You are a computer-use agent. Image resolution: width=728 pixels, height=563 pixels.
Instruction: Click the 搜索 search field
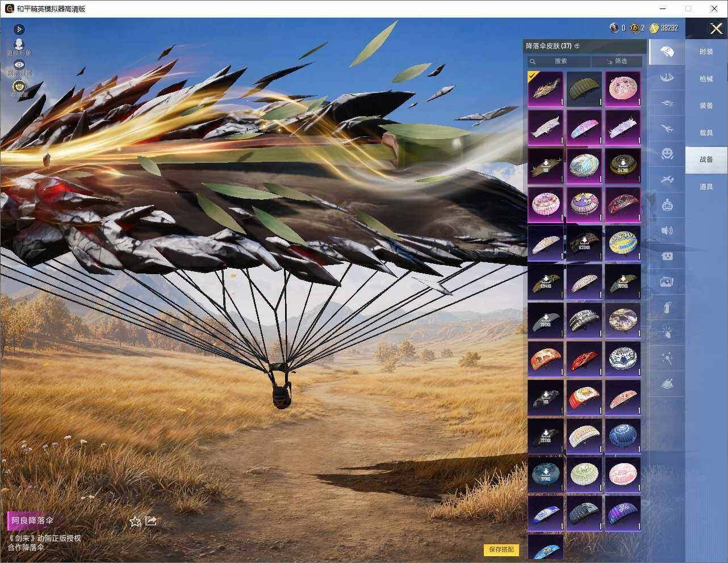(x=559, y=61)
